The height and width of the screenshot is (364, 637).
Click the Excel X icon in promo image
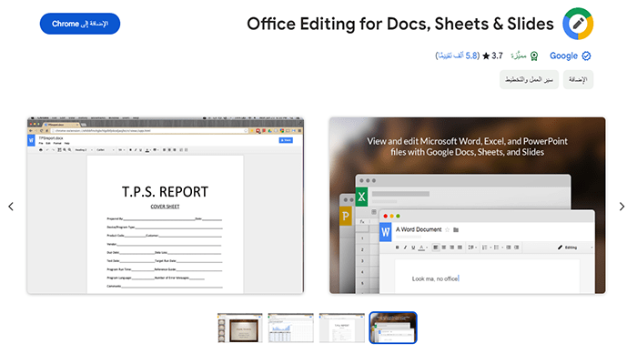(361, 197)
